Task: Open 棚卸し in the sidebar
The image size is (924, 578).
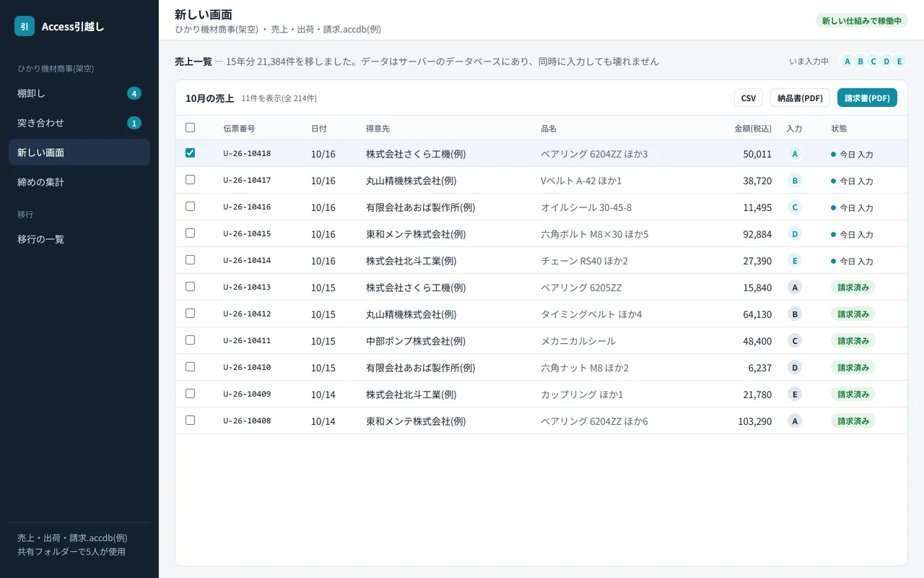Action: point(79,93)
